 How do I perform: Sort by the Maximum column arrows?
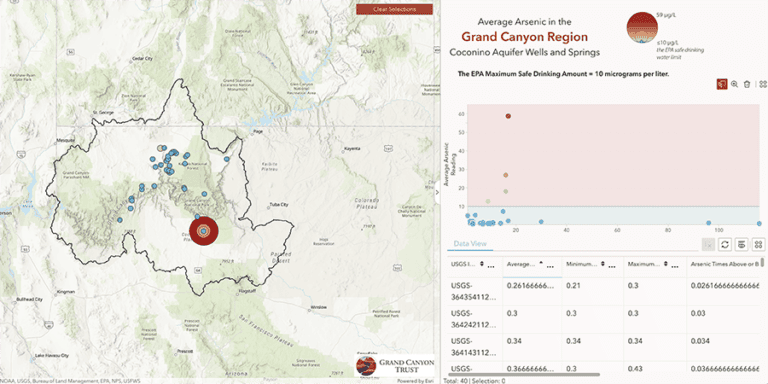[x=665, y=264]
